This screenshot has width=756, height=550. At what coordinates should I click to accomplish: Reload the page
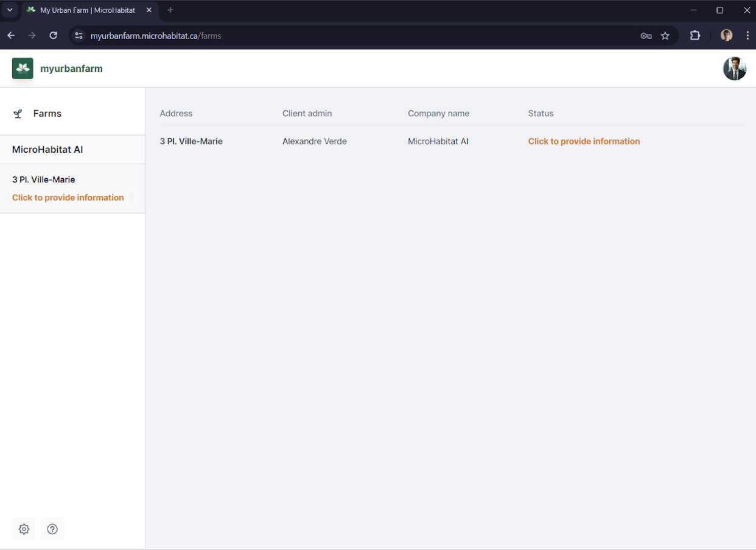click(x=54, y=35)
